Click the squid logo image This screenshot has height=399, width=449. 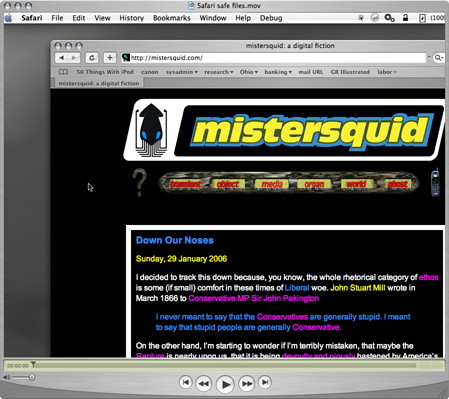pyautogui.click(x=151, y=130)
